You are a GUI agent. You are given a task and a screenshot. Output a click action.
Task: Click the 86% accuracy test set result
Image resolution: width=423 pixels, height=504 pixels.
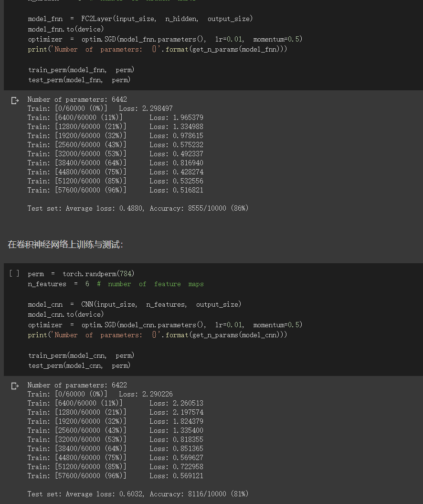[x=138, y=208]
